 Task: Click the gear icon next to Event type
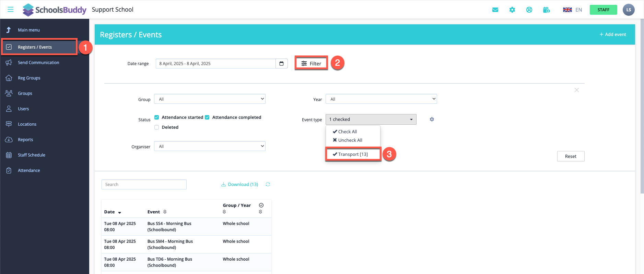pos(432,119)
